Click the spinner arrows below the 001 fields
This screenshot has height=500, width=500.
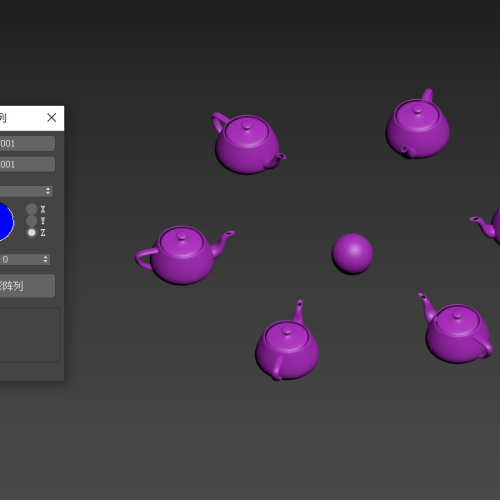(x=48, y=191)
